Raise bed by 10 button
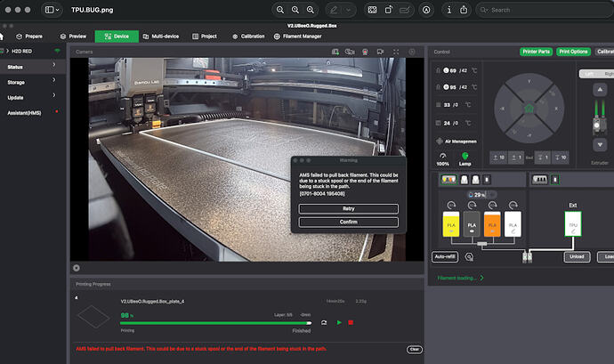 (x=498, y=158)
